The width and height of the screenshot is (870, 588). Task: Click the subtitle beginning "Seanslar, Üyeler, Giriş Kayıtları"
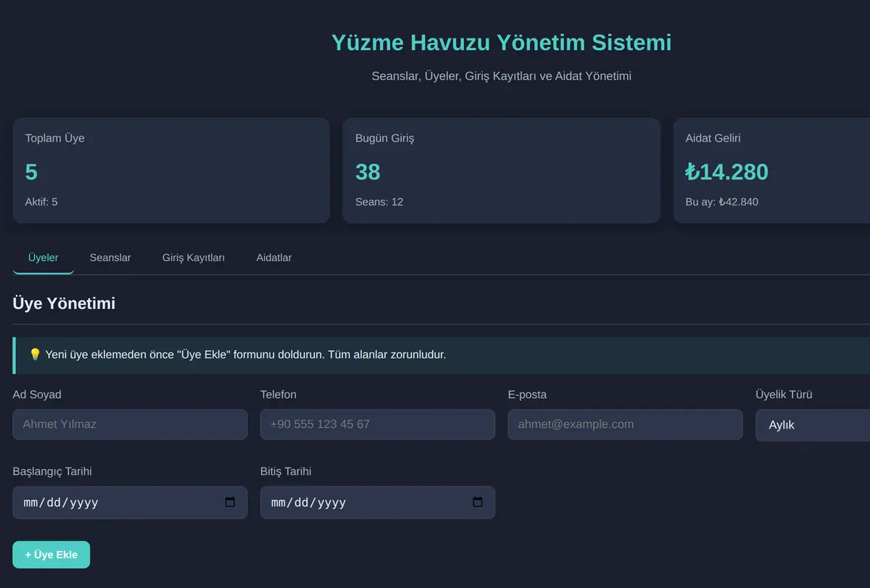click(x=502, y=75)
